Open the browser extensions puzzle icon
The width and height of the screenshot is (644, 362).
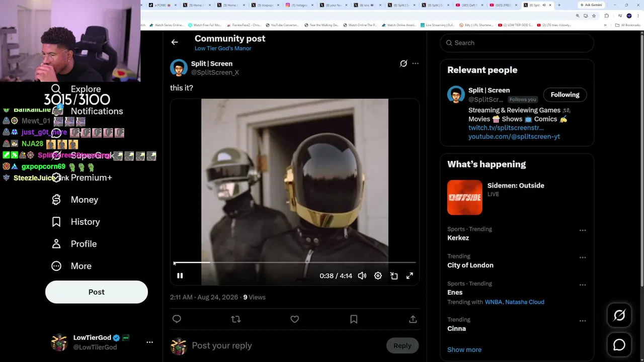606,16
